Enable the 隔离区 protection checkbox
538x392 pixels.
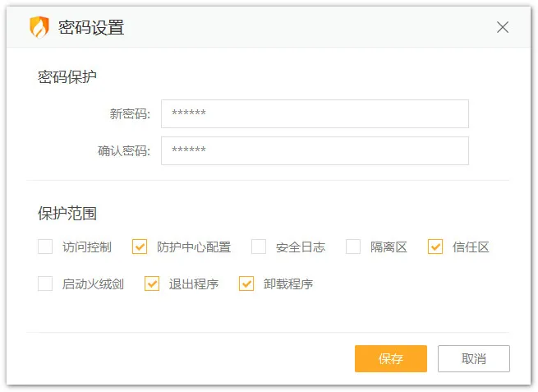(353, 247)
